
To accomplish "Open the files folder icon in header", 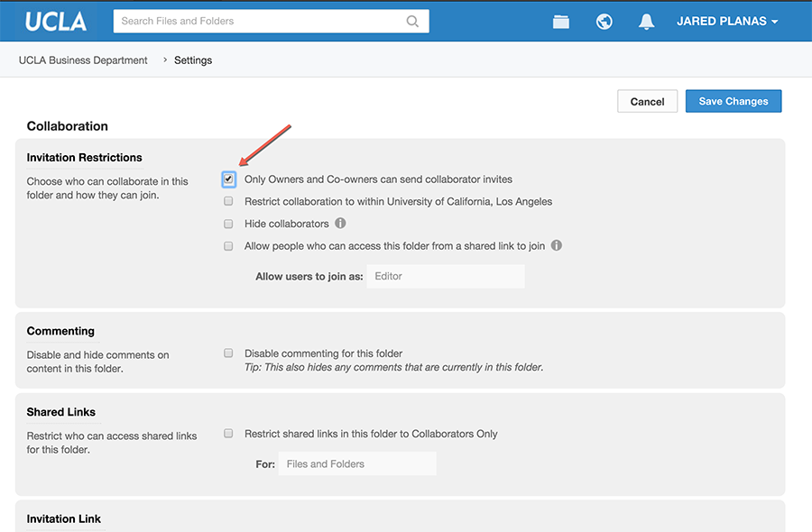I will tap(561, 22).
